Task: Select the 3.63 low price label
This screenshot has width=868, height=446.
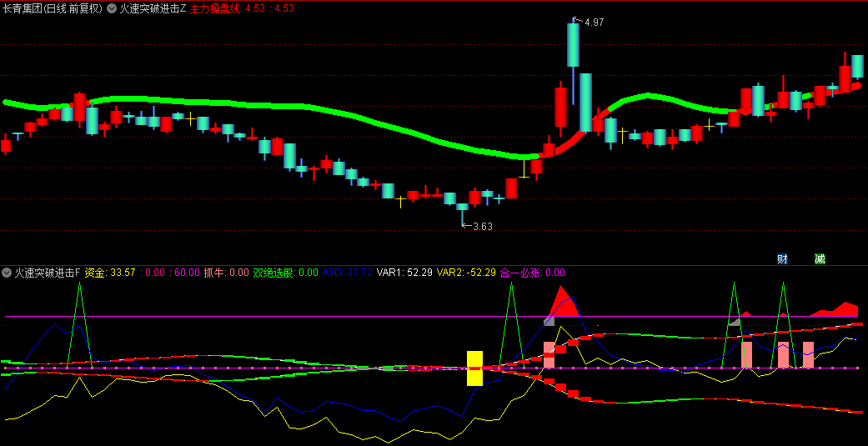Action: tap(482, 226)
